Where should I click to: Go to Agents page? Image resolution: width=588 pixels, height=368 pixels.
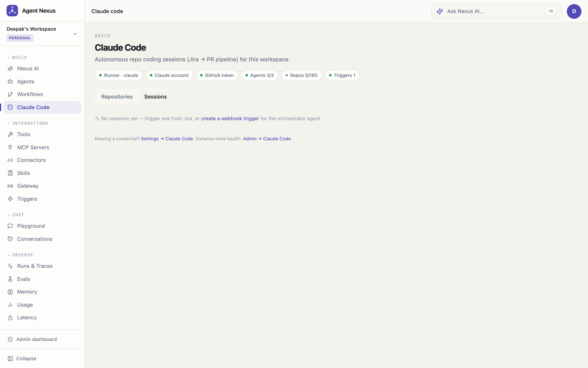(42, 82)
